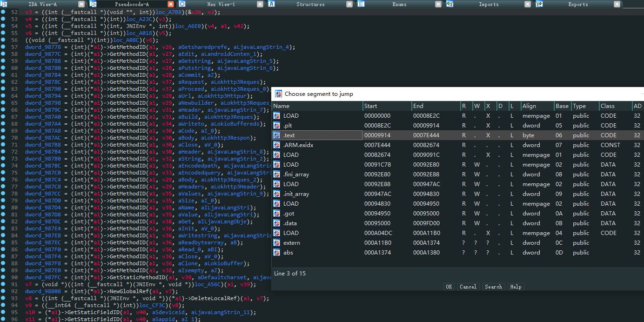Toggle breakpoint dot on line 80

tap(3, 208)
